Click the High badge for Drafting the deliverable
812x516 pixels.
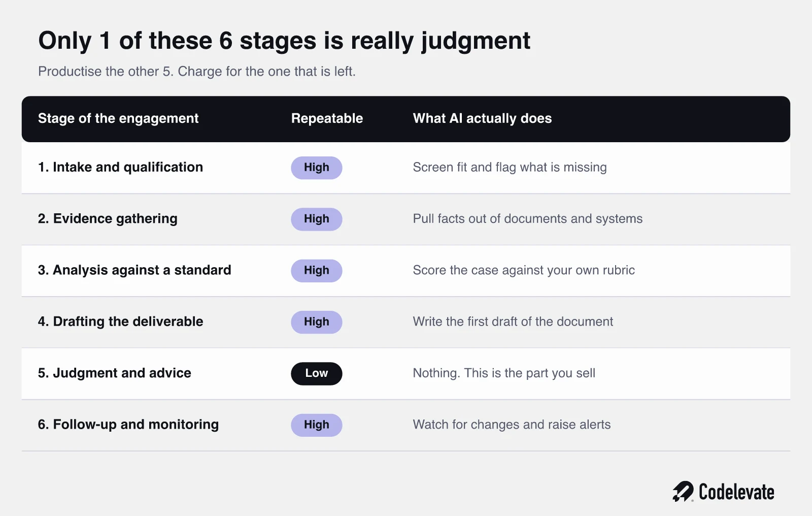point(317,322)
